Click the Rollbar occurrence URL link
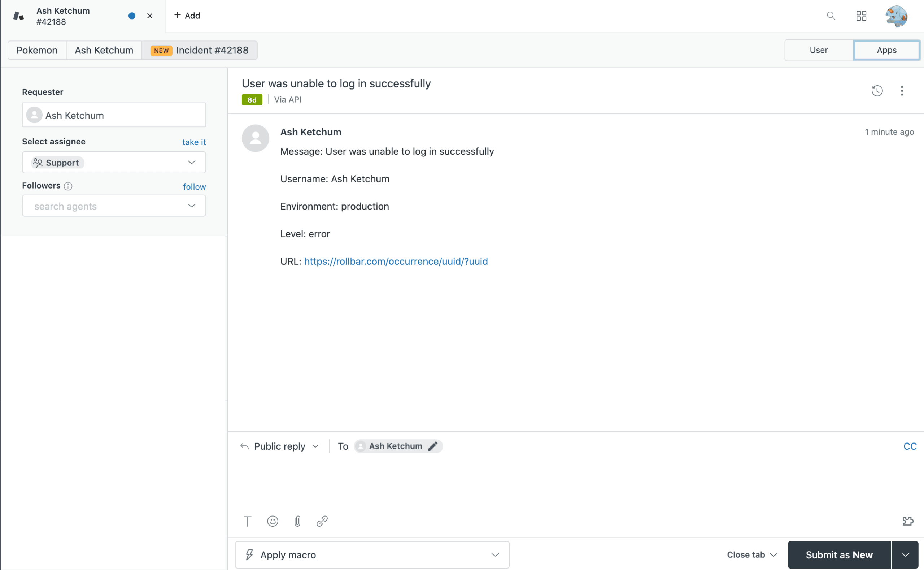924x570 pixels. click(395, 261)
